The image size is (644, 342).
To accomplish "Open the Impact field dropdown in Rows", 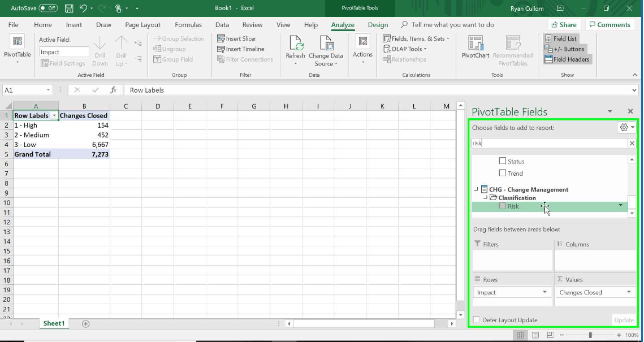I will point(544,292).
